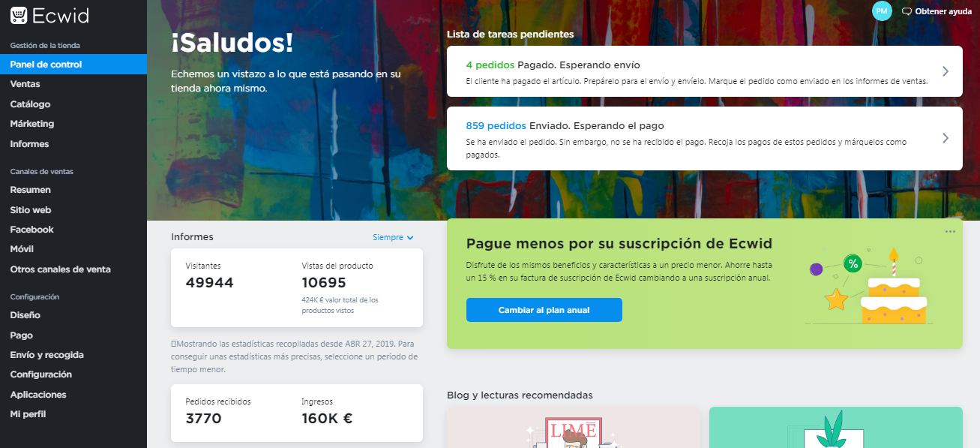Open the 859 pedidos sent orders link

[496, 125]
